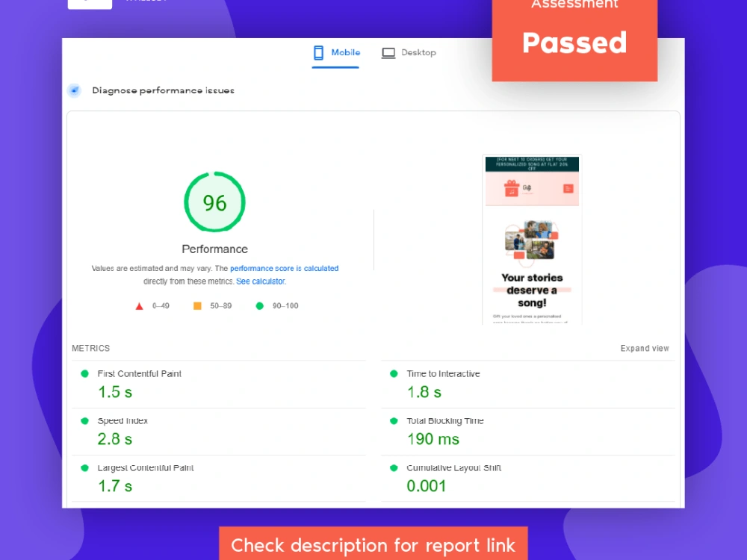
Task: Click the 190 ms value
Action: (433, 439)
